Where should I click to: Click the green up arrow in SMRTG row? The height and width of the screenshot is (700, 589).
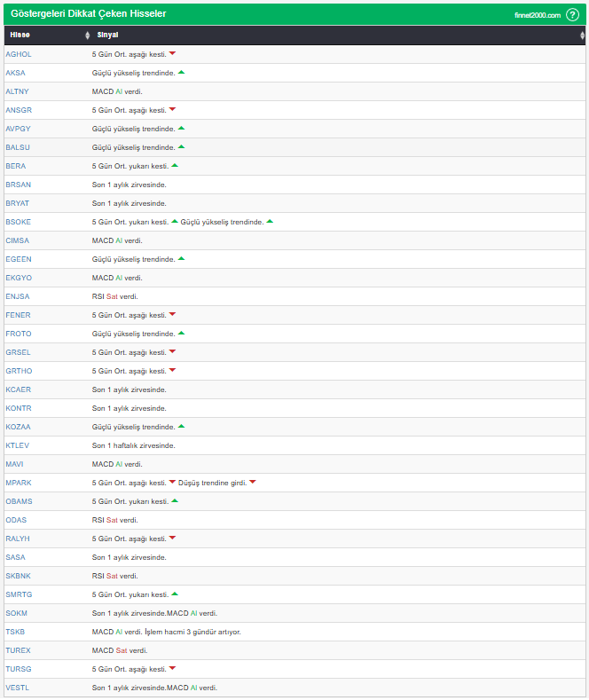coord(175,594)
